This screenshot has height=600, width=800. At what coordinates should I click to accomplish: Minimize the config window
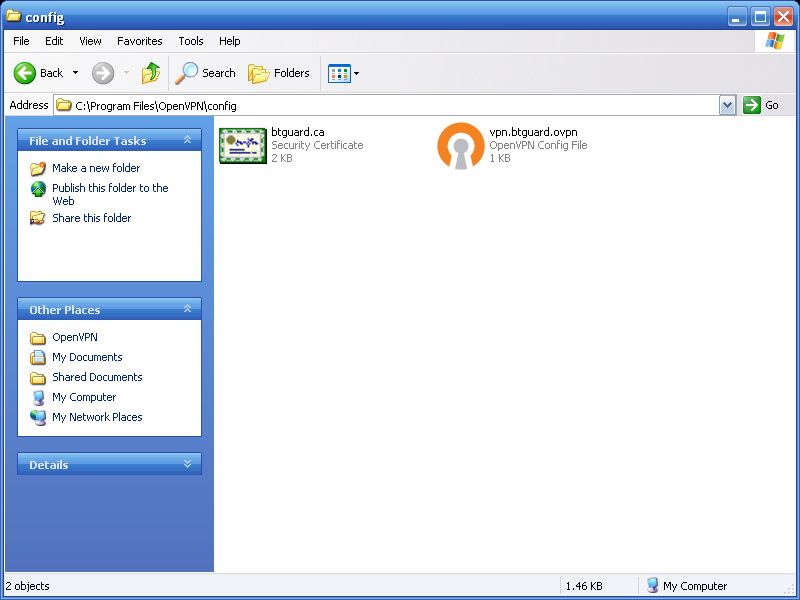pyautogui.click(x=736, y=17)
